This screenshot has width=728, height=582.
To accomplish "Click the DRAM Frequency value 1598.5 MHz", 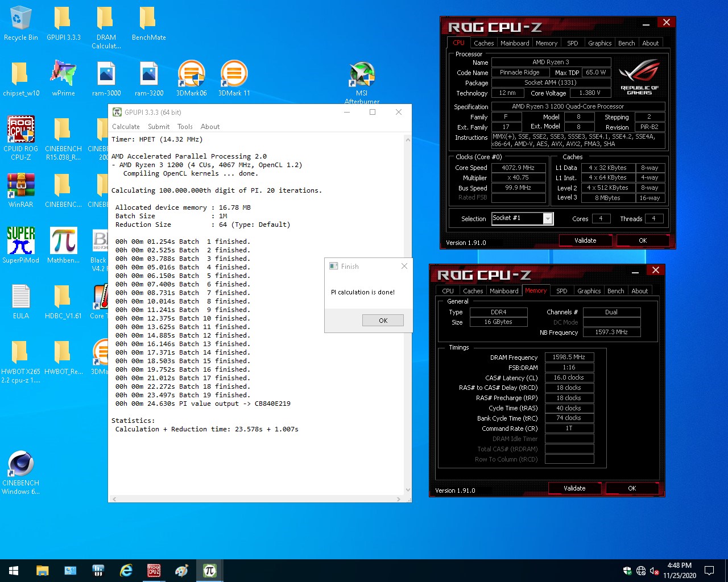I will [569, 357].
